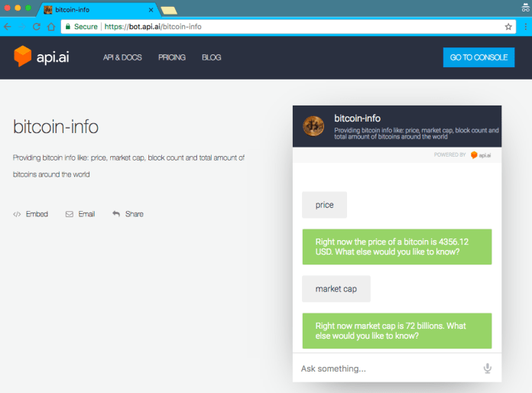Click the 'price' chat message bubble
Viewport: 532px width, 393px height.
(x=324, y=205)
